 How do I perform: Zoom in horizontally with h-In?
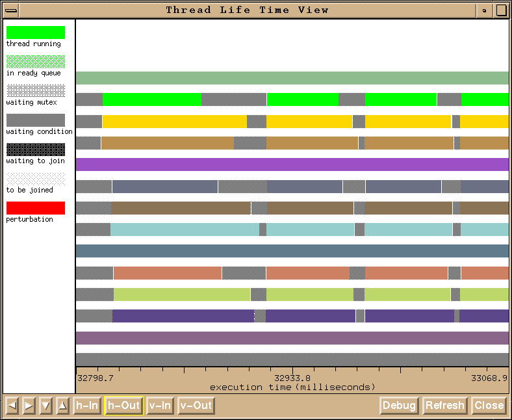(86, 406)
